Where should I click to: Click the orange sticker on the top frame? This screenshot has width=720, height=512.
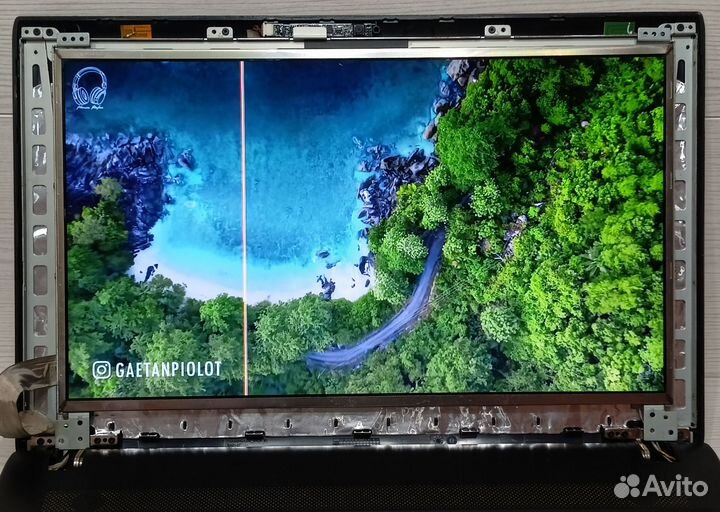136,31
